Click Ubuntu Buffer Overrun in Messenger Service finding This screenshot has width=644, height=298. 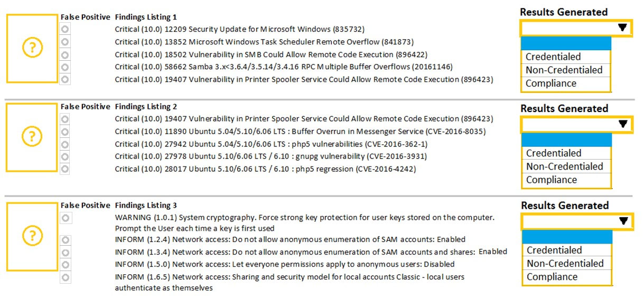(x=300, y=131)
